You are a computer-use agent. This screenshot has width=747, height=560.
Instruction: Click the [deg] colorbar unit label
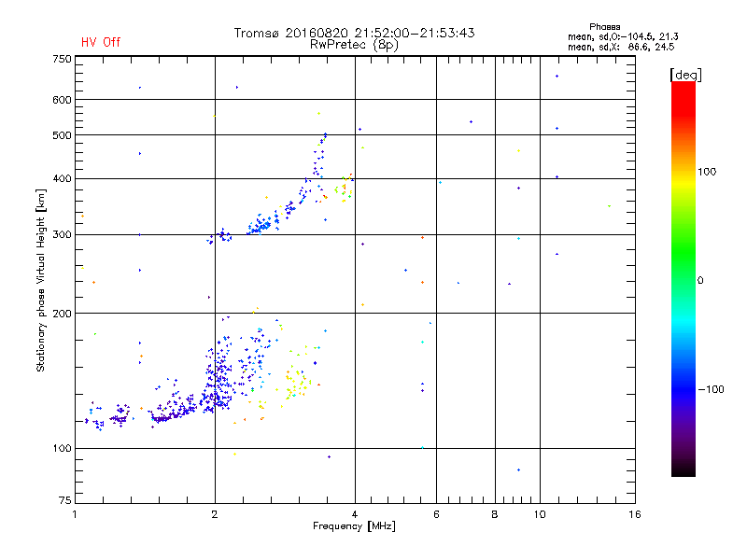685,75
